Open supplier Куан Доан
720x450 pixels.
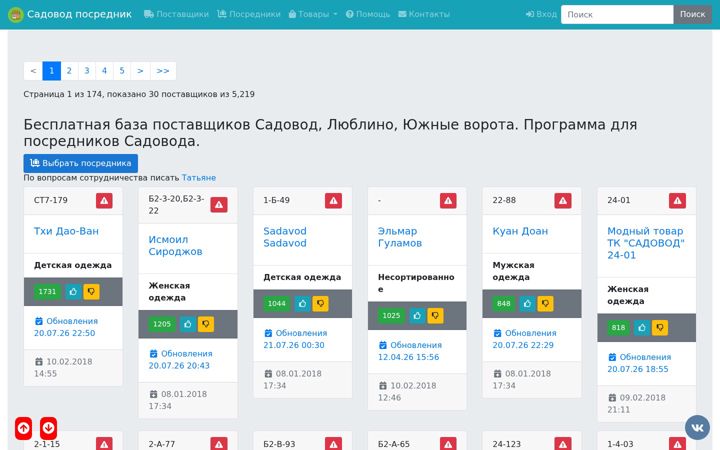tap(520, 231)
